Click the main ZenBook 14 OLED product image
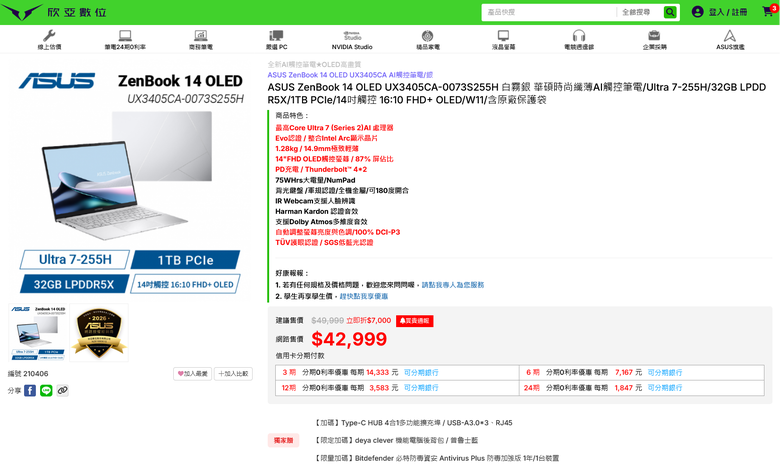This screenshot has width=780, height=472. click(130, 182)
